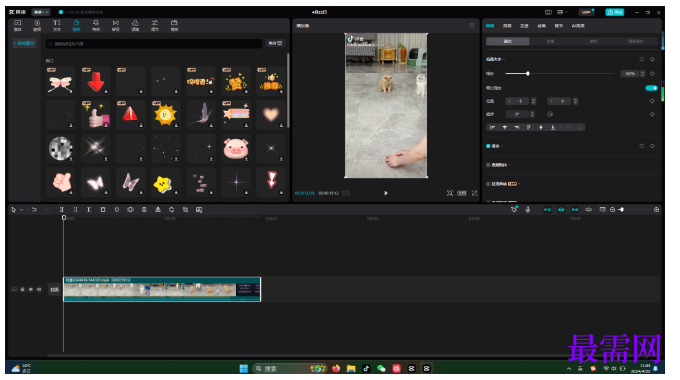Image resolution: width=680 pixels, height=380 pixels.
Task: Click the fullscreen icon in the preview player
Action: point(474,193)
